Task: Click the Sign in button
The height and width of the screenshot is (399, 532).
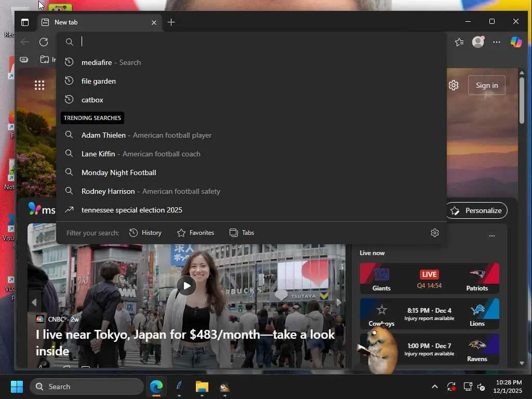Action: pos(486,85)
